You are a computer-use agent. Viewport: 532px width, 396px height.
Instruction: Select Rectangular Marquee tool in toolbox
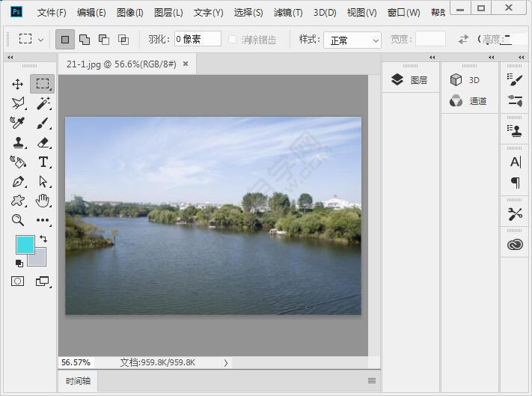(x=43, y=84)
